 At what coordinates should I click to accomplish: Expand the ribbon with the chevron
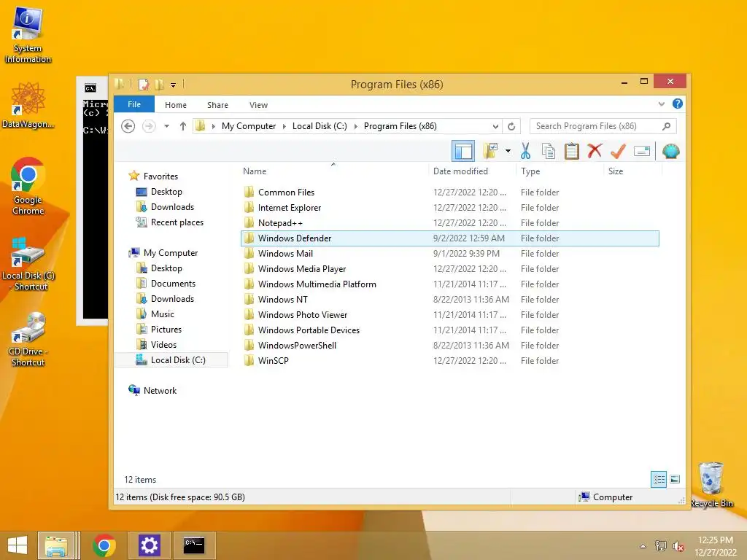661,104
